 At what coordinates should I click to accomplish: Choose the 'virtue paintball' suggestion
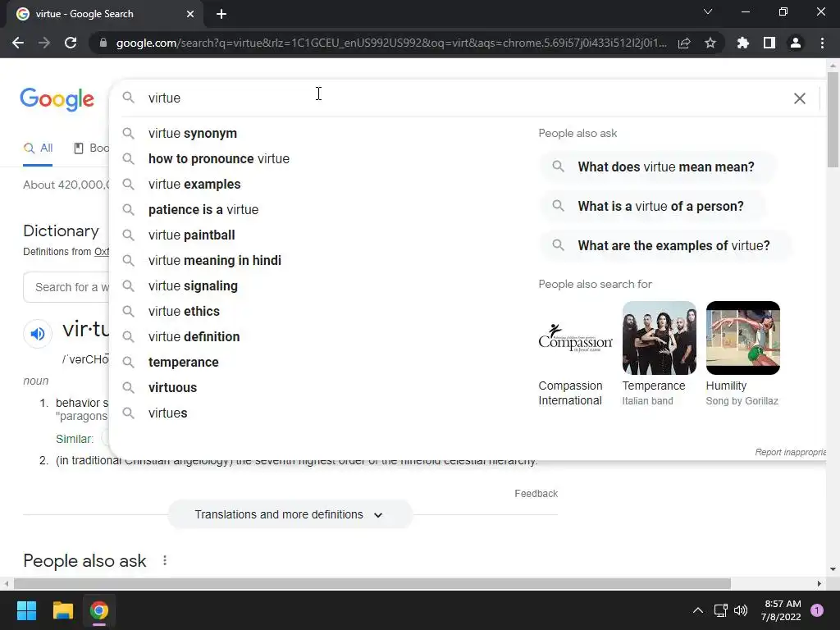pos(191,235)
